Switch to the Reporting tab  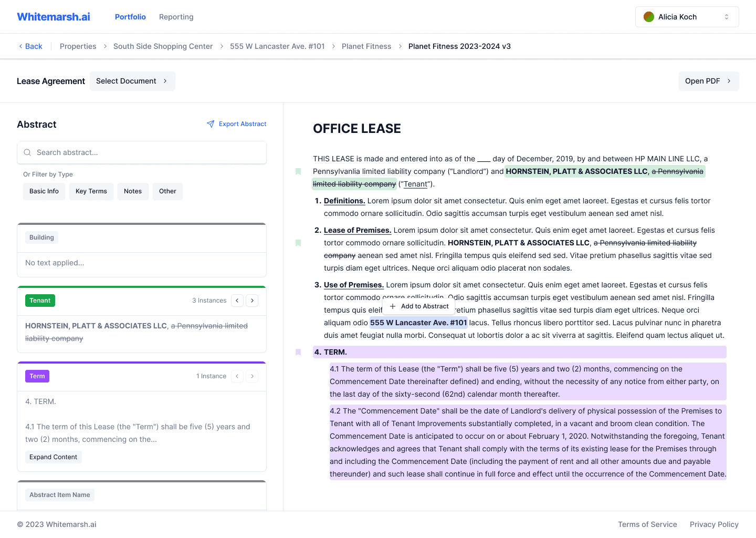coord(176,17)
